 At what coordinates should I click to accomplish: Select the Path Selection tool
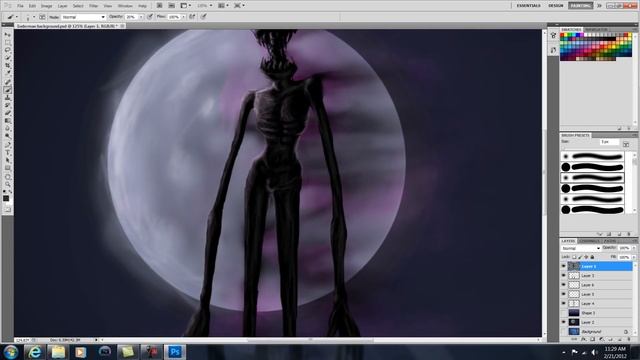coord(7,160)
